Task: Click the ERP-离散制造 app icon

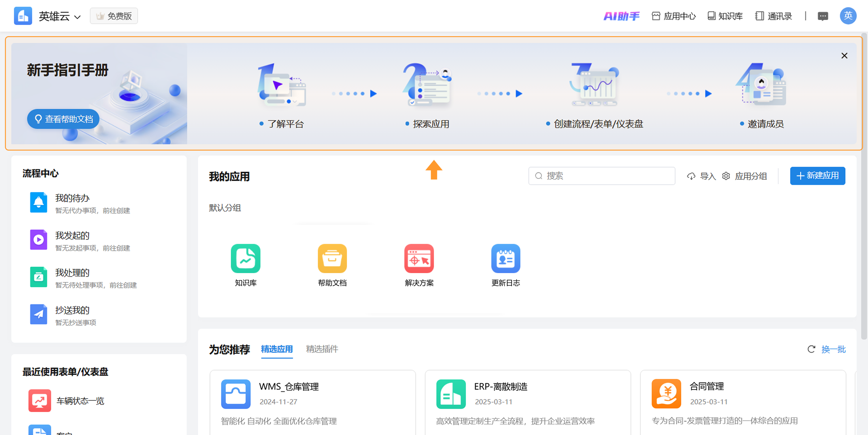Action: pyautogui.click(x=451, y=394)
